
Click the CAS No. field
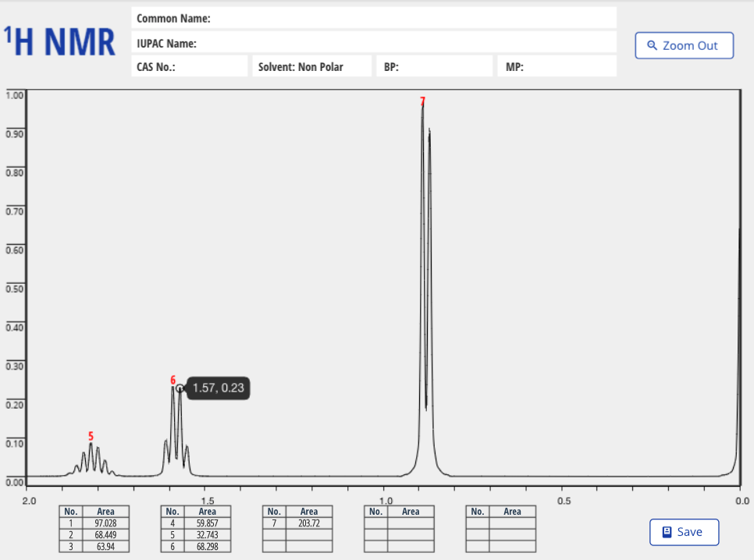click(189, 66)
